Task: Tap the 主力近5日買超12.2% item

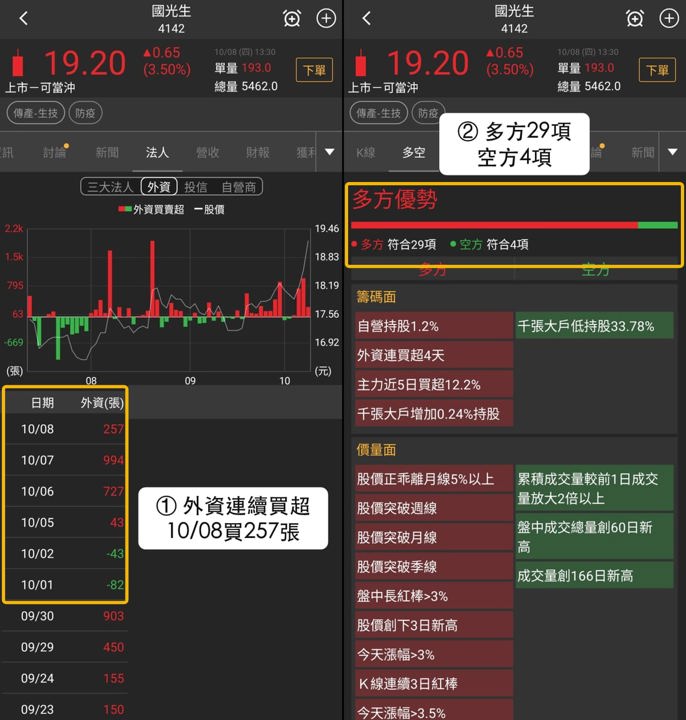Action: coord(434,384)
